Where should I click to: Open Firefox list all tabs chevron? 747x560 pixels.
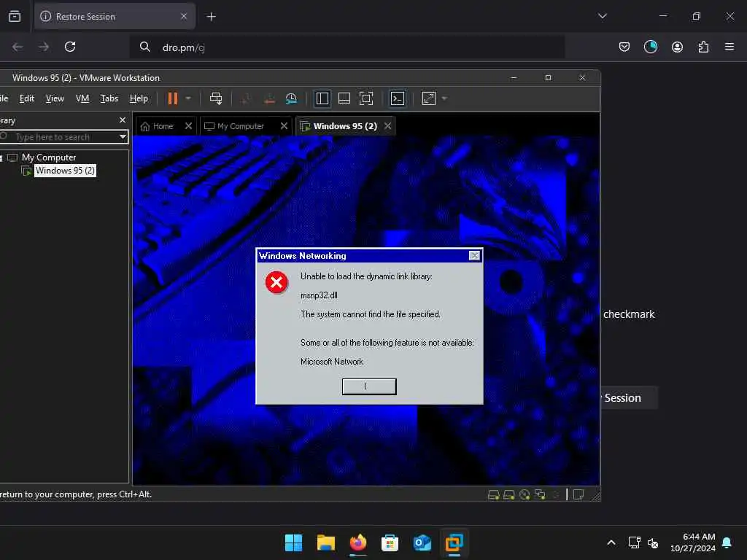[x=603, y=16]
